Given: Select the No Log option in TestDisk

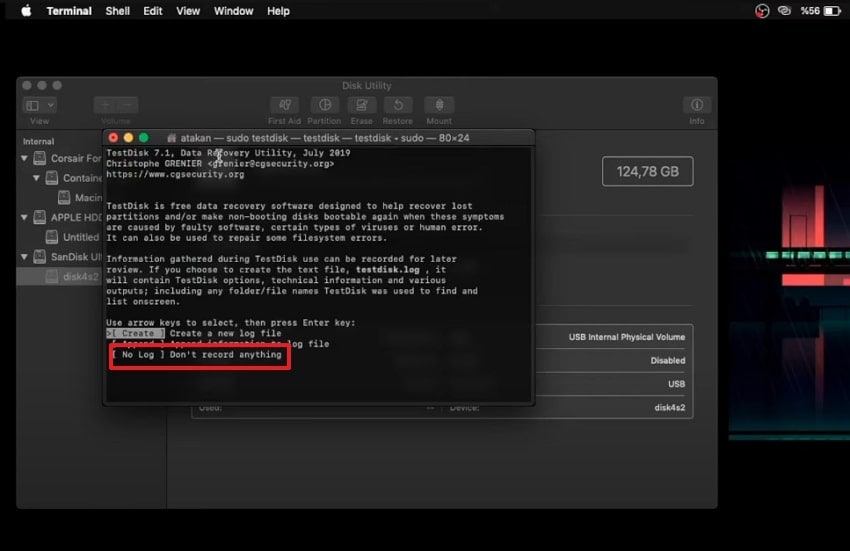Looking at the screenshot, I should 197,355.
